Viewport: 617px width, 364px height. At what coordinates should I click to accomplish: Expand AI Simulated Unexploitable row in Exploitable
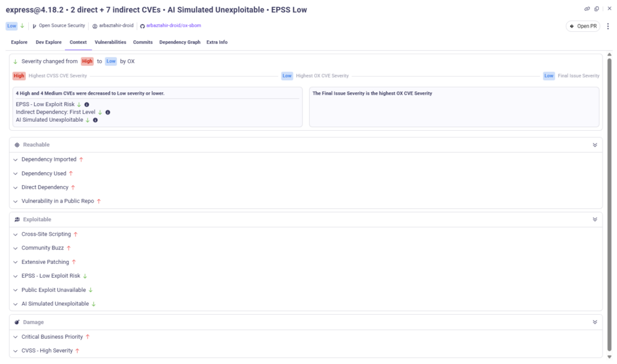tap(15, 304)
